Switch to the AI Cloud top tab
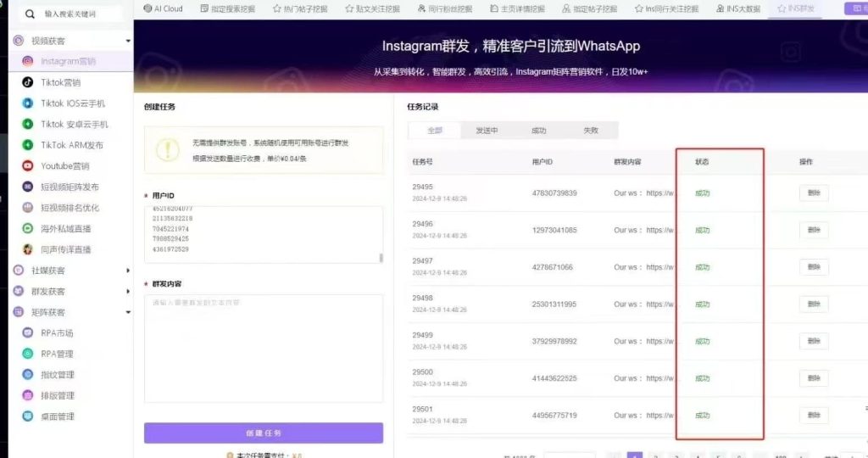868x458 pixels. click(163, 8)
